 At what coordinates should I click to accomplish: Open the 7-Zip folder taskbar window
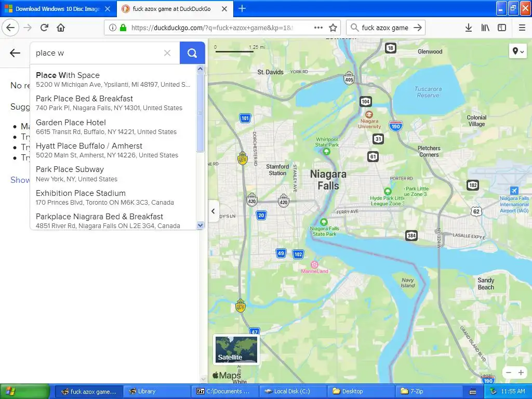[x=429, y=391]
